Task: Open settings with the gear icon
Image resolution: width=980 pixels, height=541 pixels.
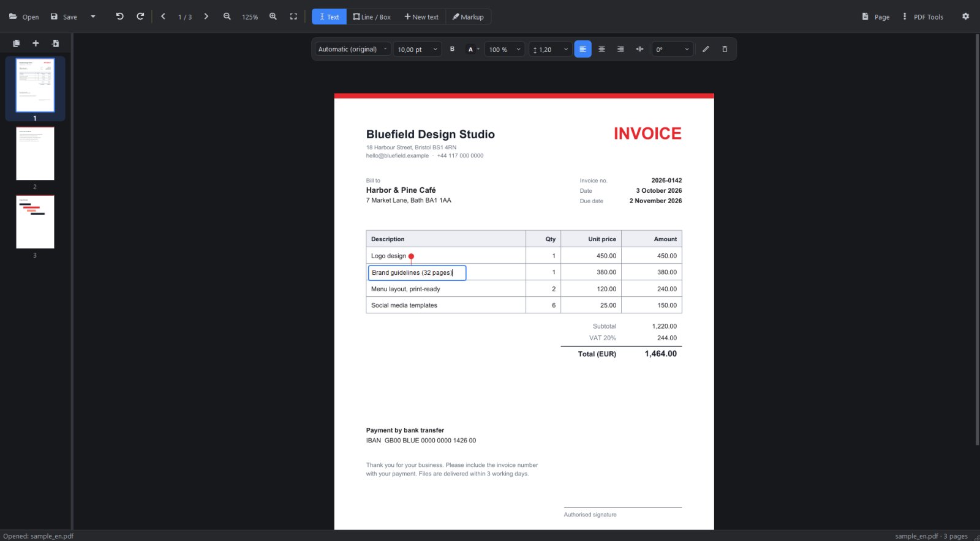Action: click(x=965, y=17)
